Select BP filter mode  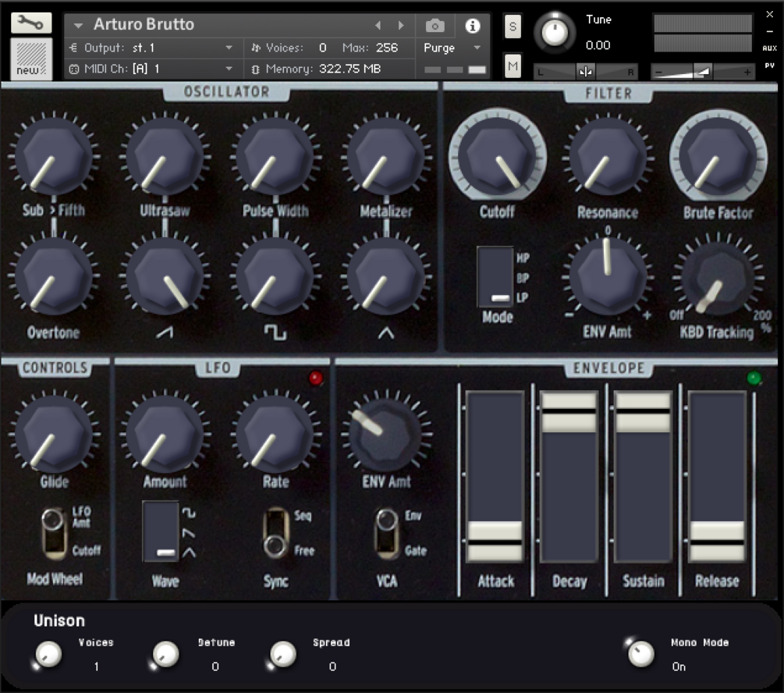pos(523,278)
